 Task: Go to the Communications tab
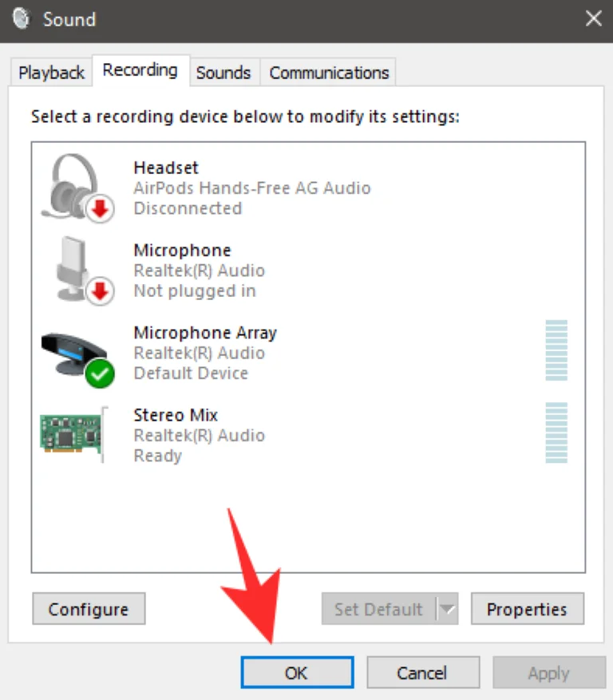coord(328,73)
